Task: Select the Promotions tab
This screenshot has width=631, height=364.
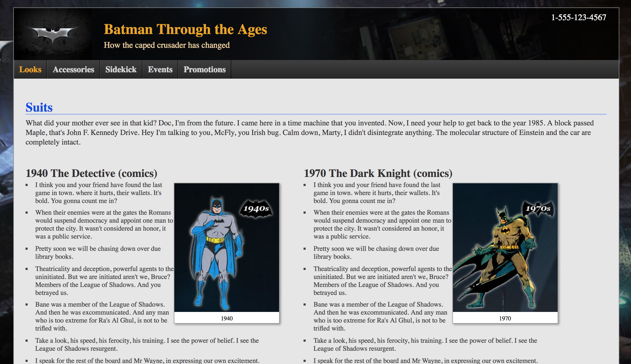Action: [x=205, y=69]
